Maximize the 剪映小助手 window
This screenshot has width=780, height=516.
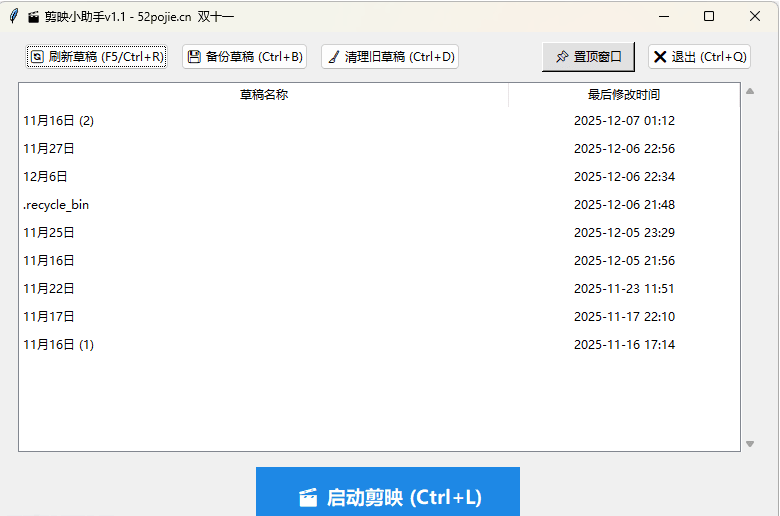tap(709, 16)
